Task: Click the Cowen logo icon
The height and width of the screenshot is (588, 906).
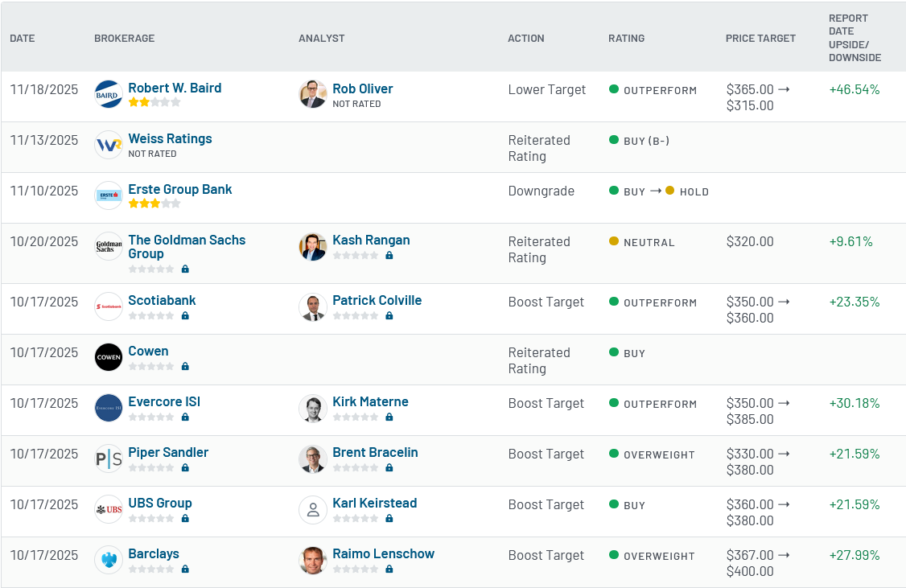Action: click(x=109, y=357)
